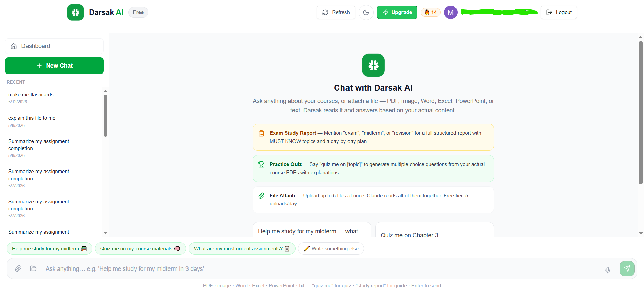Click the recent chats list scrollbar thumb
The width and height of the screenshot is (644, 293).
(x=105, y=116)
